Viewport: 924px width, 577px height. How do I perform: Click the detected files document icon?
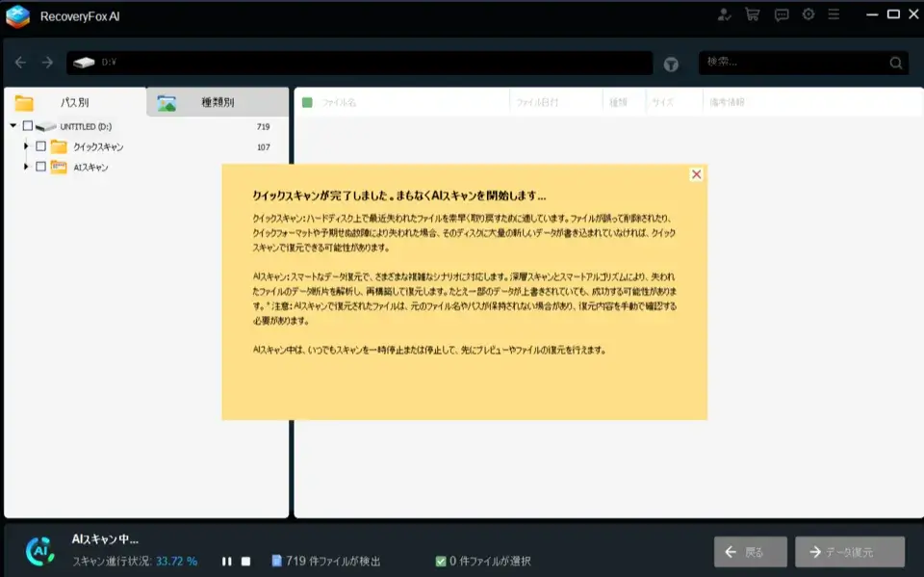point(276,561)
